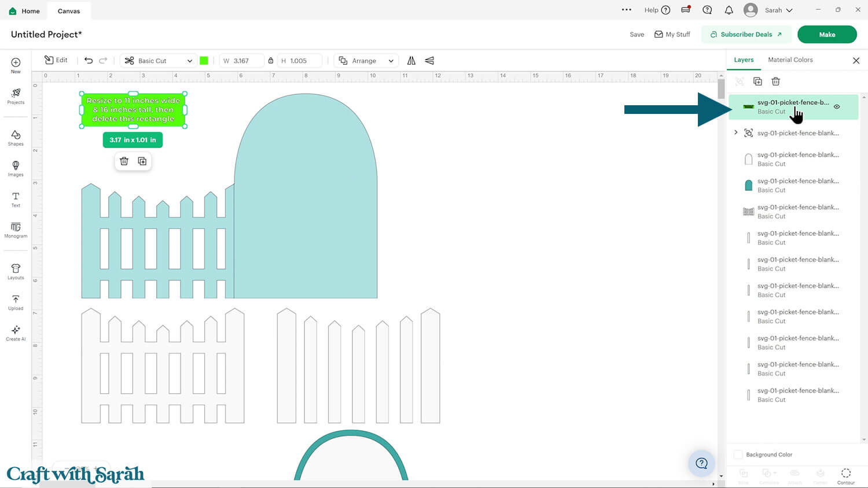This screenshot has height=488, width=868.
Task: Open the notifications bell
Action: tap(729, 10)
